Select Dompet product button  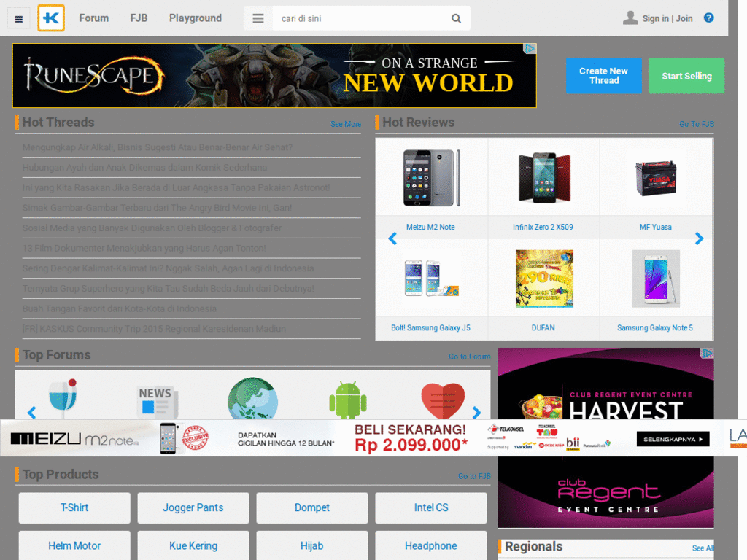point(312,508)
